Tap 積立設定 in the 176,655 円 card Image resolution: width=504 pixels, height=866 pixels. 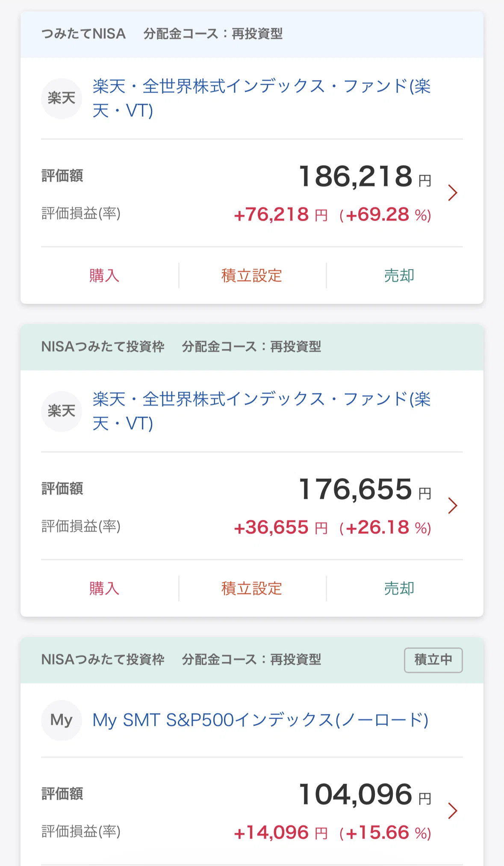(252, 589)
